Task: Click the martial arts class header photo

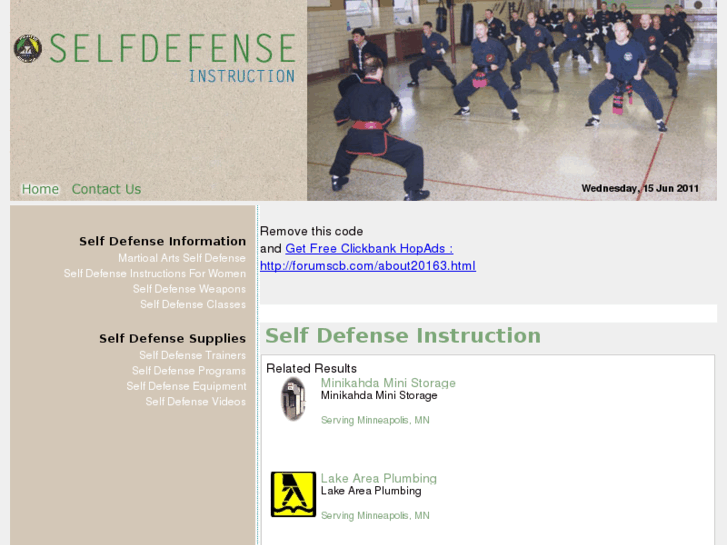Action: tap(512, 100)
